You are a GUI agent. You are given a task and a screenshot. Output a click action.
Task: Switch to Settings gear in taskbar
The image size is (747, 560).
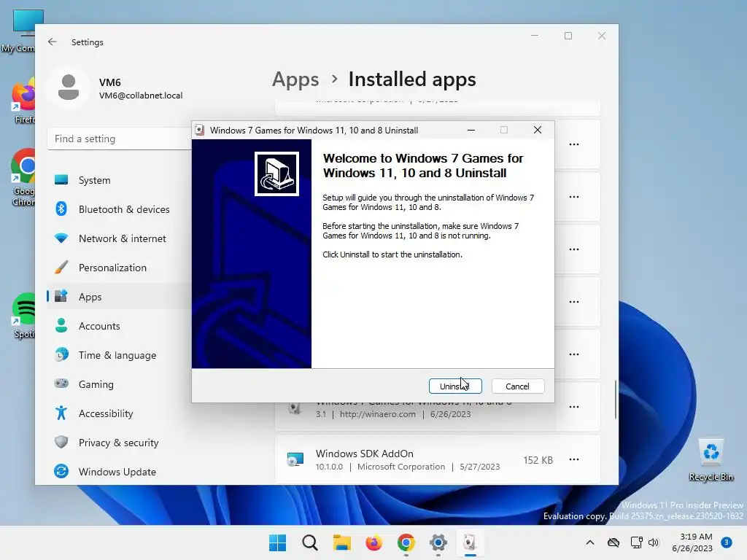point(438,542)
